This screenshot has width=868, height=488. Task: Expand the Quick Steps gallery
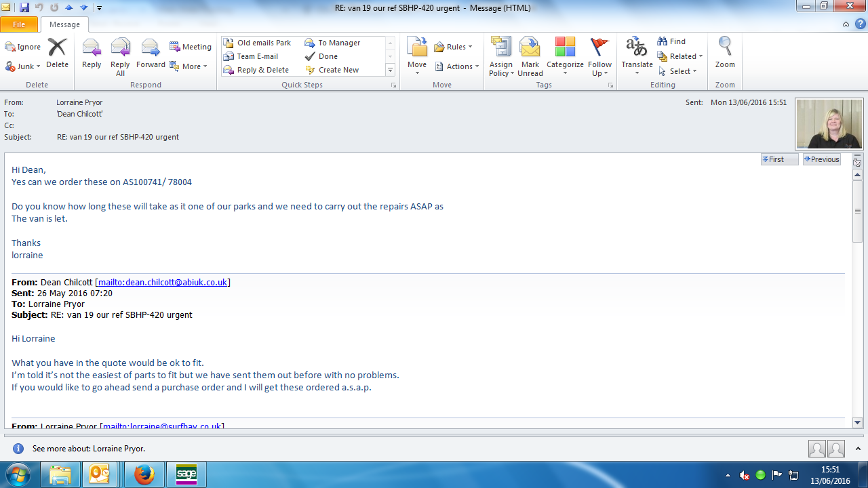pos(391,70)
